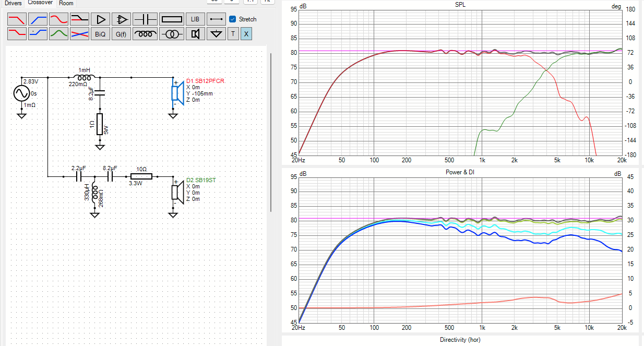Add a high-pass filter block
This screenshot has width=644, height=346.
38,19
